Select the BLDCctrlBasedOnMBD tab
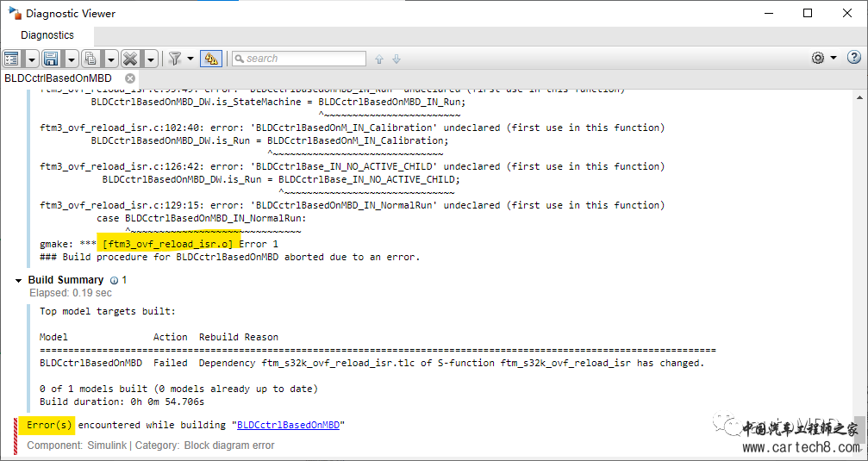The width and height of the screenshot is (868, 461). click(58, 78)
